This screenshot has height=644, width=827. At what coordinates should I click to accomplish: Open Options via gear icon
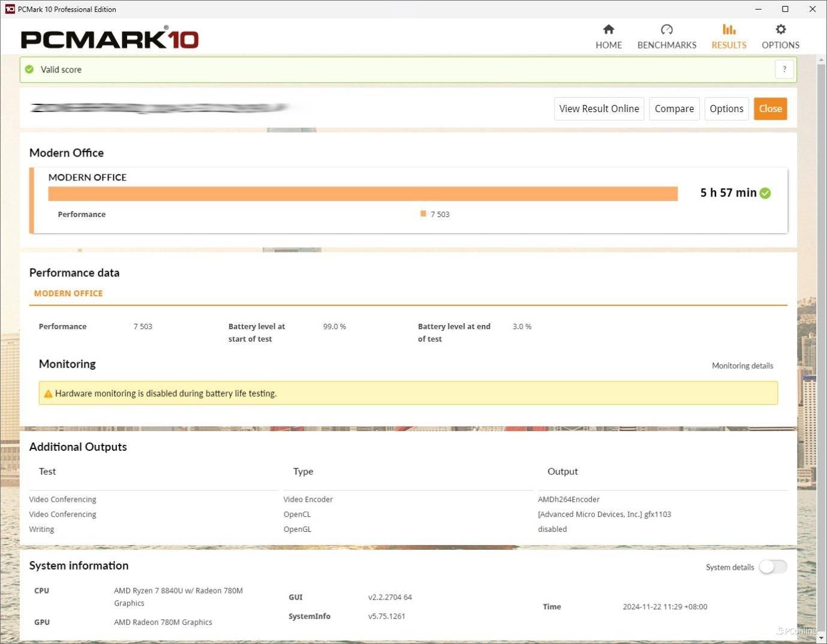(780, 29)
